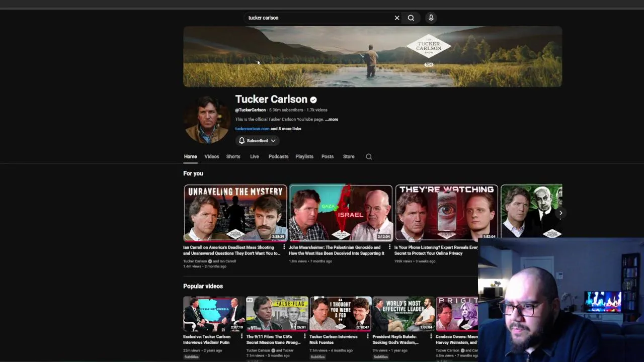The width and height of the screenshot is (644, 362).
Task: Open 'President Nayib Bukele: Seeking God's Wisdom' title
Action: (x=396, y=339)
